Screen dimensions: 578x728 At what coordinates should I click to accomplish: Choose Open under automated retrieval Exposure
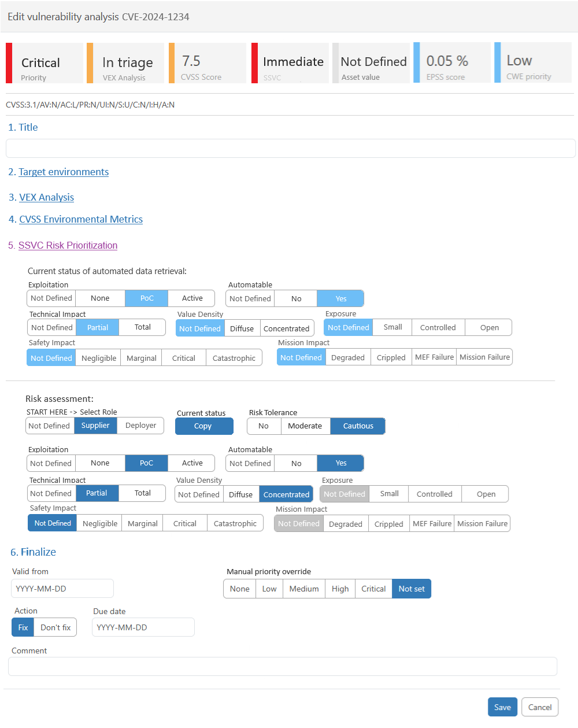tap(490, 327)
